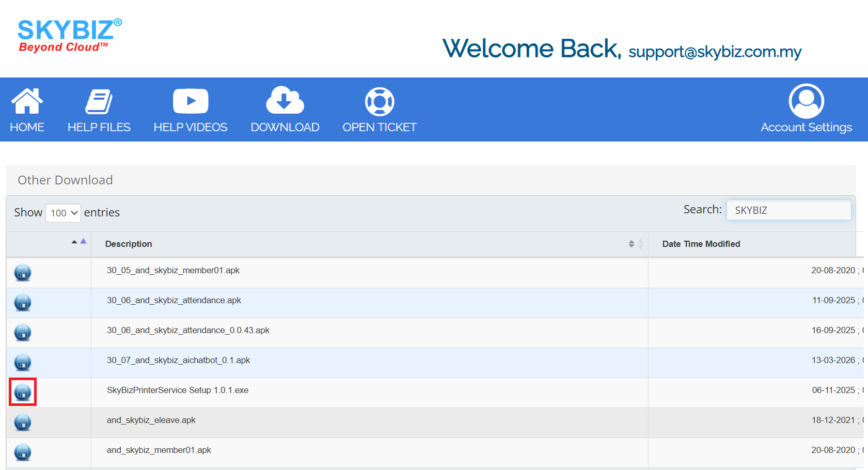This screenshot has width=868, height=470.
Task: Click the Download cloud icon
Action: 285,100
